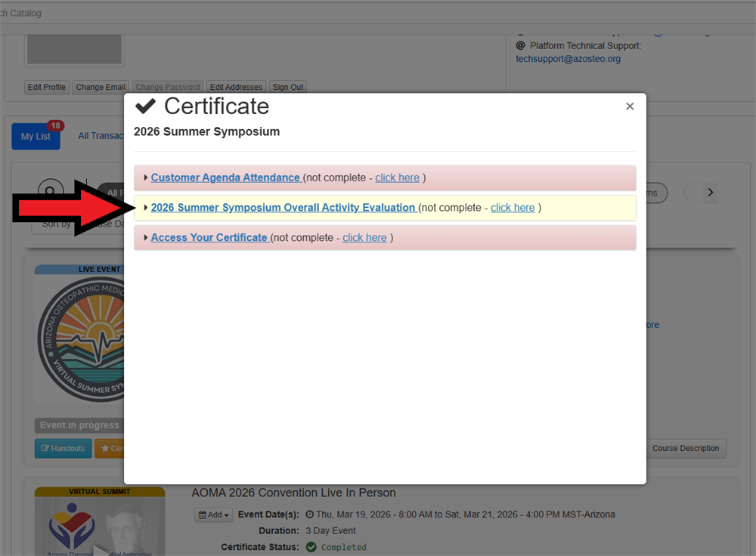Expand the Customer Agenda Attendance triangle

[146, 178]
